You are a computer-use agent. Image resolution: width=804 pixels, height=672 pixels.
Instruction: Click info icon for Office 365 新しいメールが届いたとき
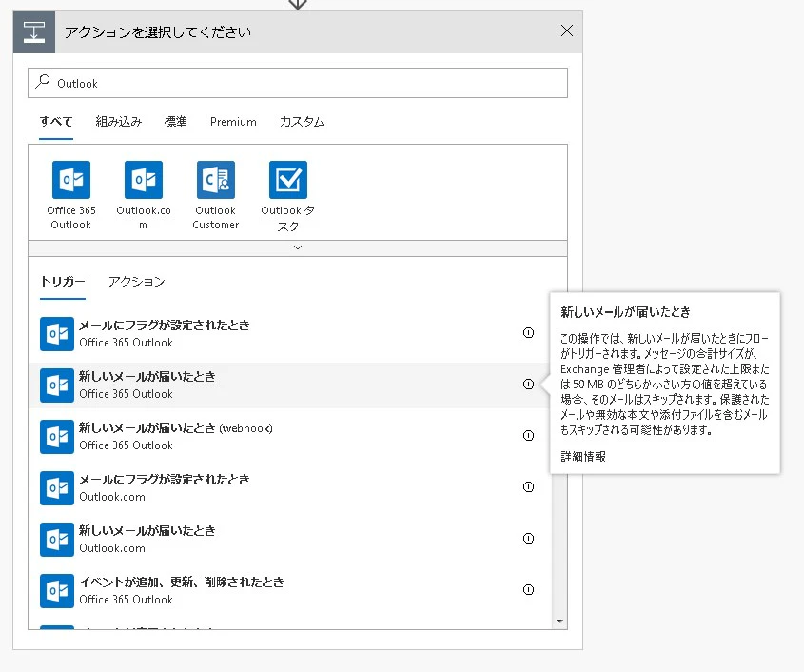click(528, 385)
